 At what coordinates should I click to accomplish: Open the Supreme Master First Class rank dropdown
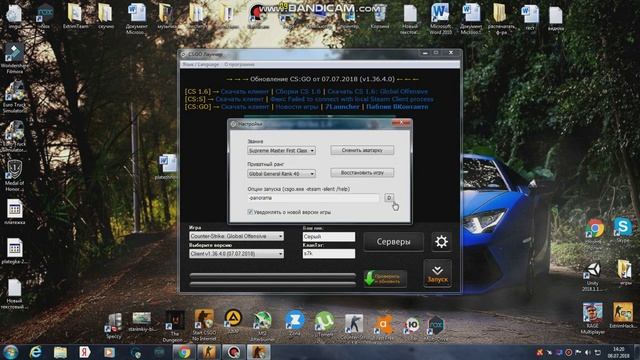point(281,151)
